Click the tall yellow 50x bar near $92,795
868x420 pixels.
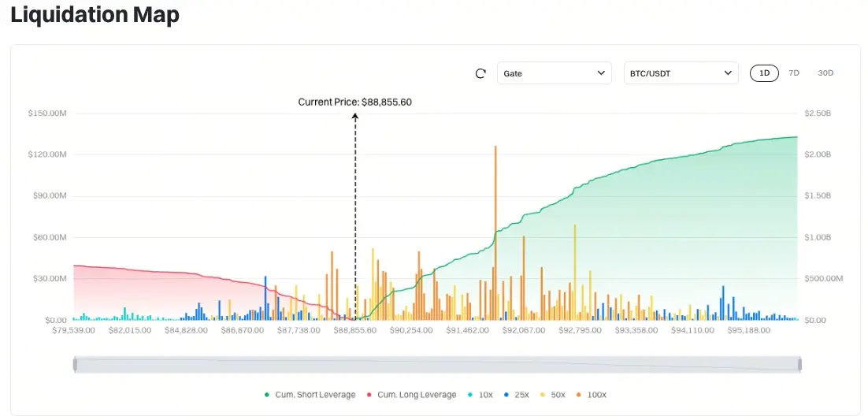click(575, 272)
